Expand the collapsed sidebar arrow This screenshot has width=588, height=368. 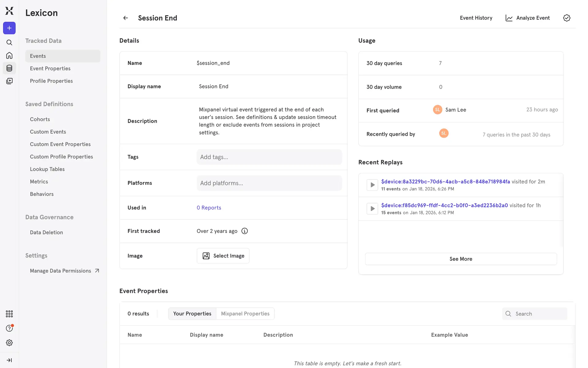coord(9,360)
